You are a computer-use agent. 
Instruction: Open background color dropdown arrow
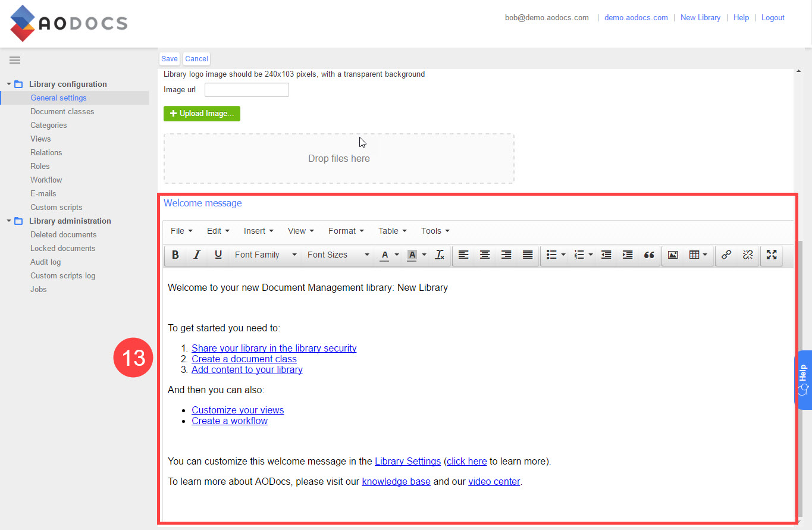(424, 255)
